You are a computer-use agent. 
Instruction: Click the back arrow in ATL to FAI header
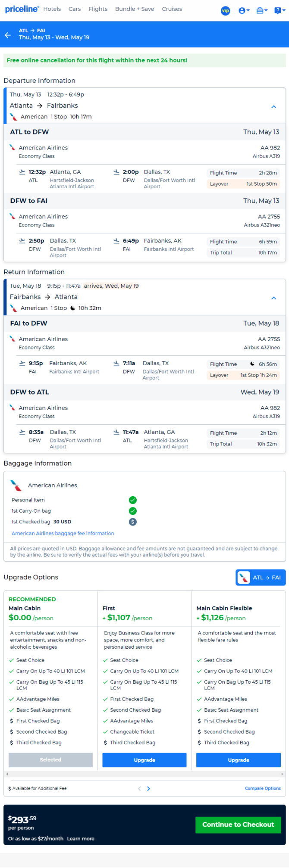tap(8, 35)
